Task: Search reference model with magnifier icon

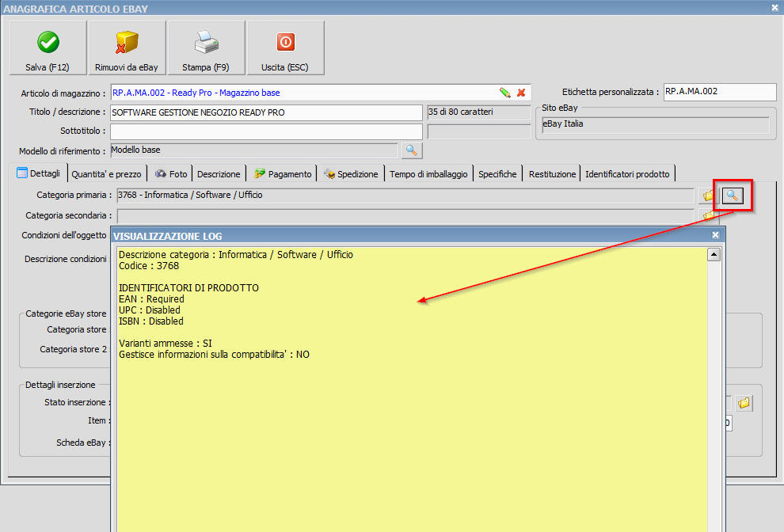Action: 412,150
